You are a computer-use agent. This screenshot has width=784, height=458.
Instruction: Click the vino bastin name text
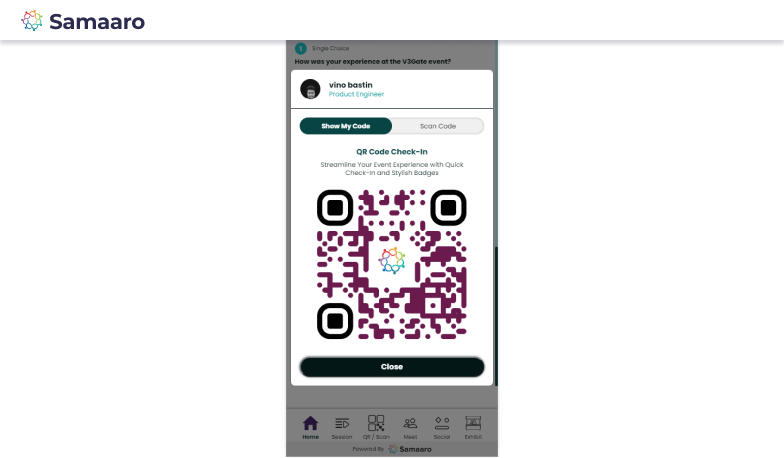(350, 85)
